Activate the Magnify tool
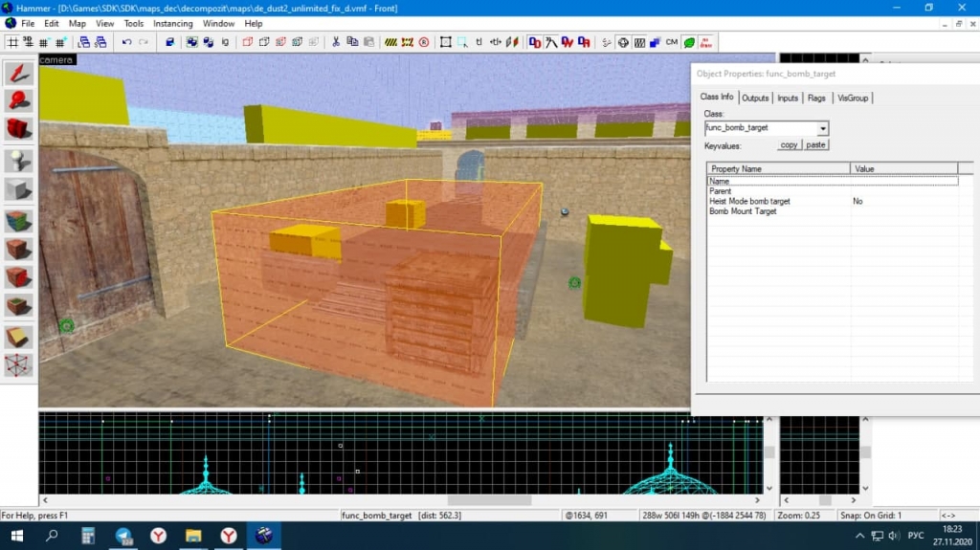This screenshot has width=980, height=550. pos(18,100)
